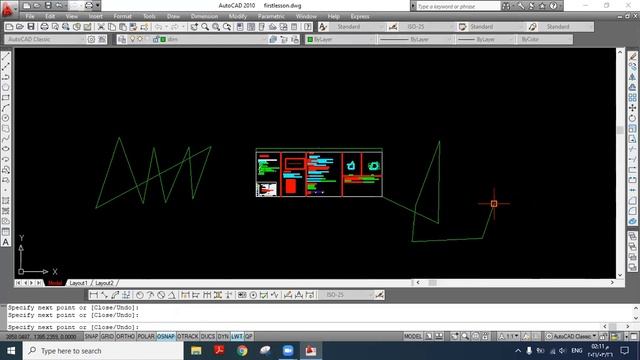640x360 pixels.
Task: Open the Modify menu
Action: [238, 16]
